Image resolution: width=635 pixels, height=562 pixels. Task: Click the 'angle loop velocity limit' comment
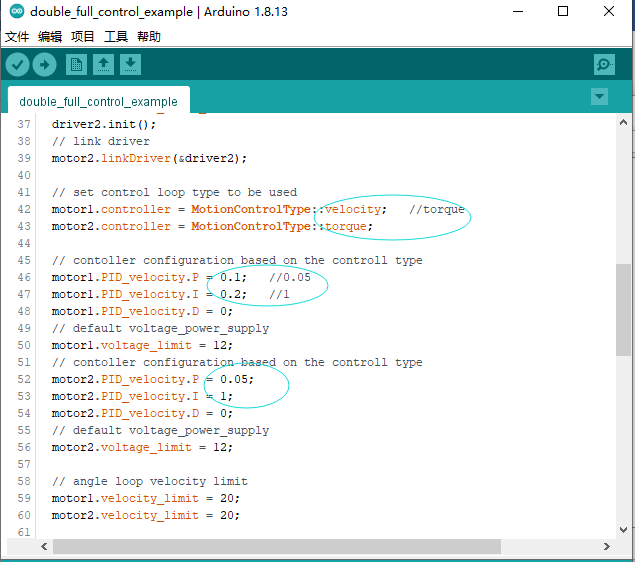point(150,481)
